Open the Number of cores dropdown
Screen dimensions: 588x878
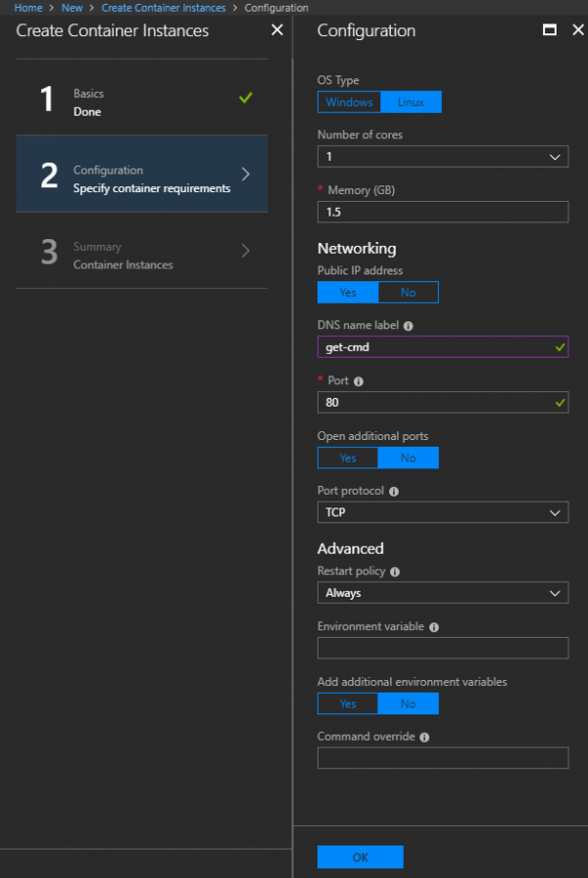pos(443,157)
